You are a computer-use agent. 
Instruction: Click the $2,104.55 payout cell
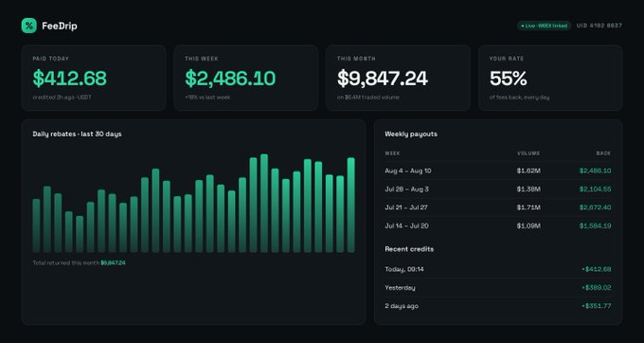595,190
